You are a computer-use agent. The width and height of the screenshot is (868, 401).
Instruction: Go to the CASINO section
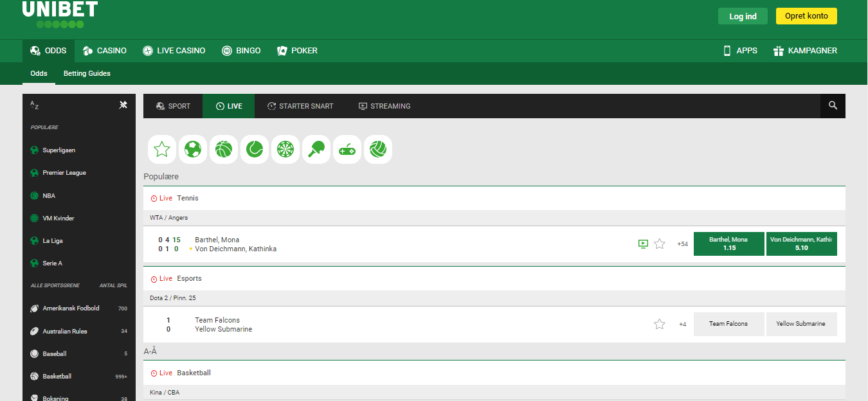[105, 51]
